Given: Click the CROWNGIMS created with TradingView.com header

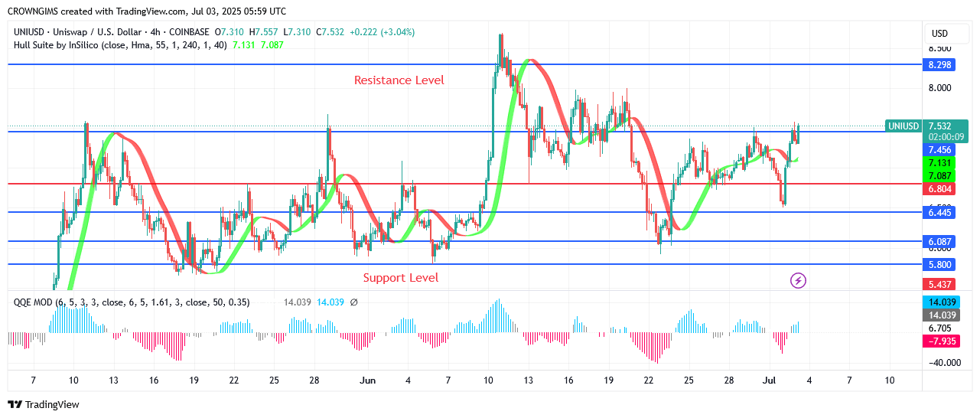Looking at the screenshot, I should [x=147, y=11].
